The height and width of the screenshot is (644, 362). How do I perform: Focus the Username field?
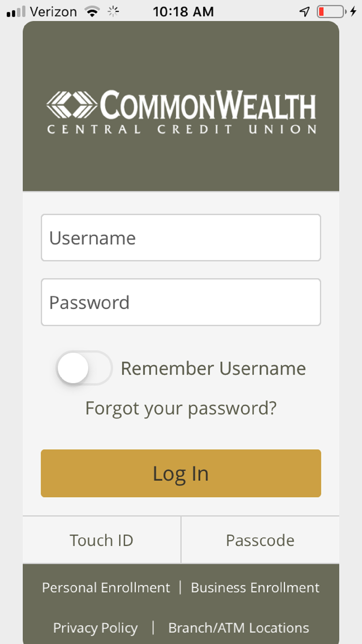181,238
